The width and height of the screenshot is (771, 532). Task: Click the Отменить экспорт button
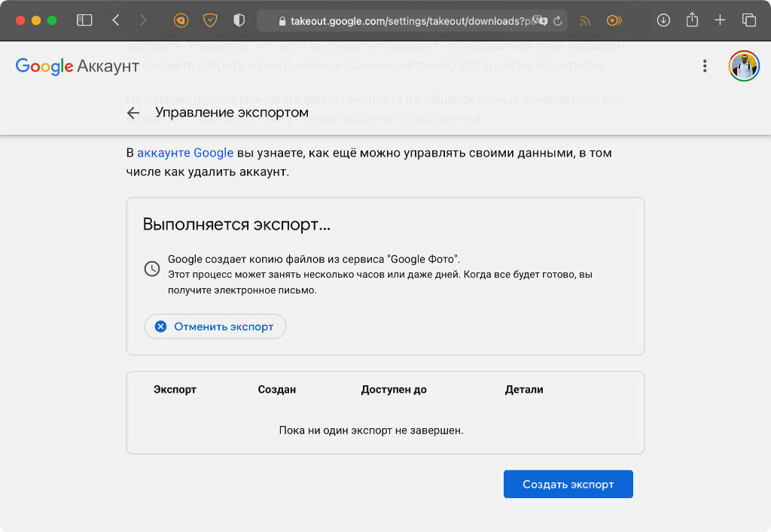coord(215,327)
